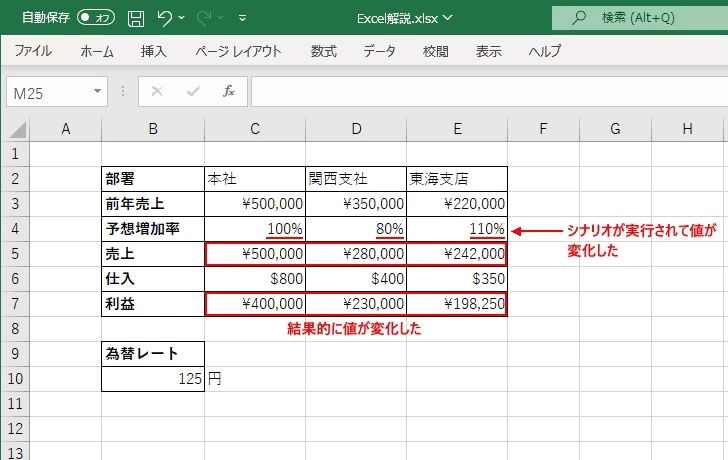
Task: Click cell $350
Action: coord(457,279)
